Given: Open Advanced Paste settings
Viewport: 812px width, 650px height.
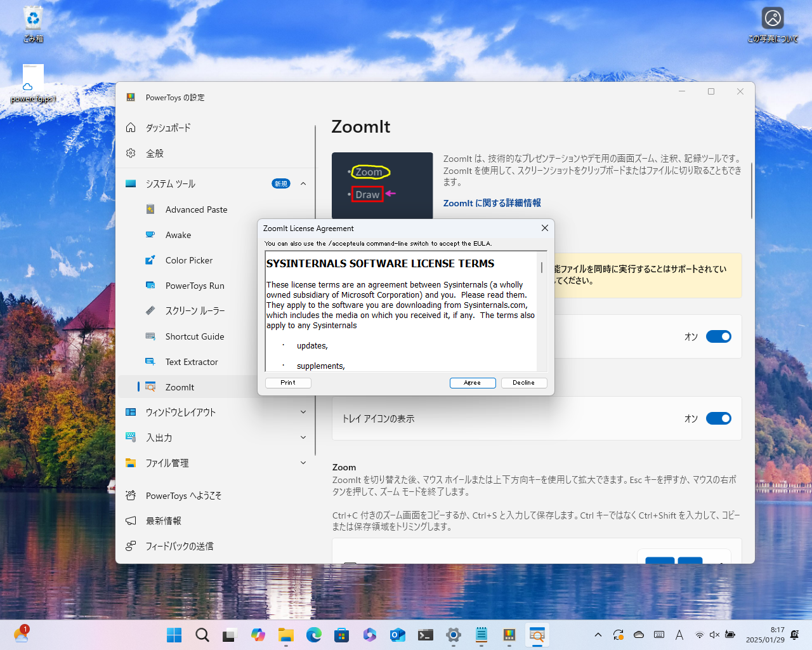Looking at the screenshot, I should click(197, 209).
